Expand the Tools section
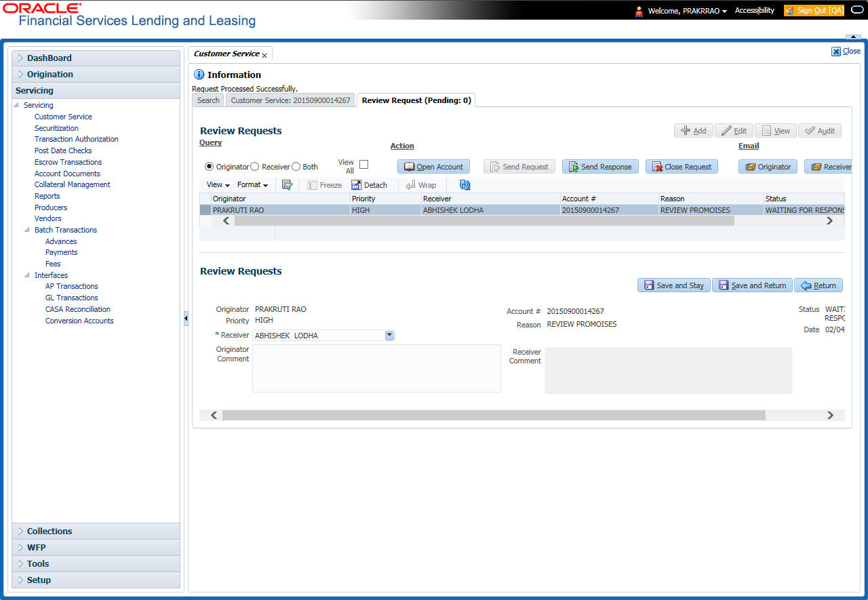The image size is (868, 600). [96, 564]
